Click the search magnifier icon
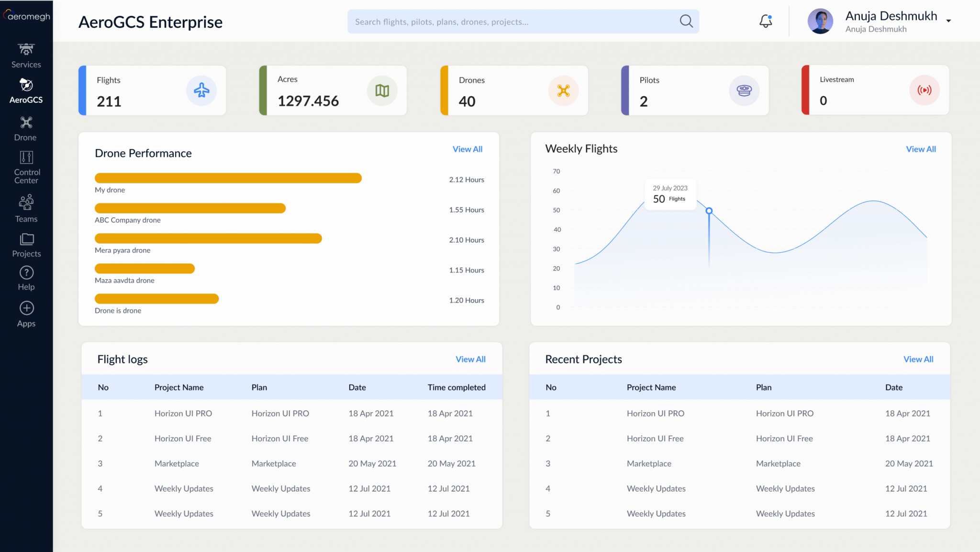The image size is (980, 552). 686,21
